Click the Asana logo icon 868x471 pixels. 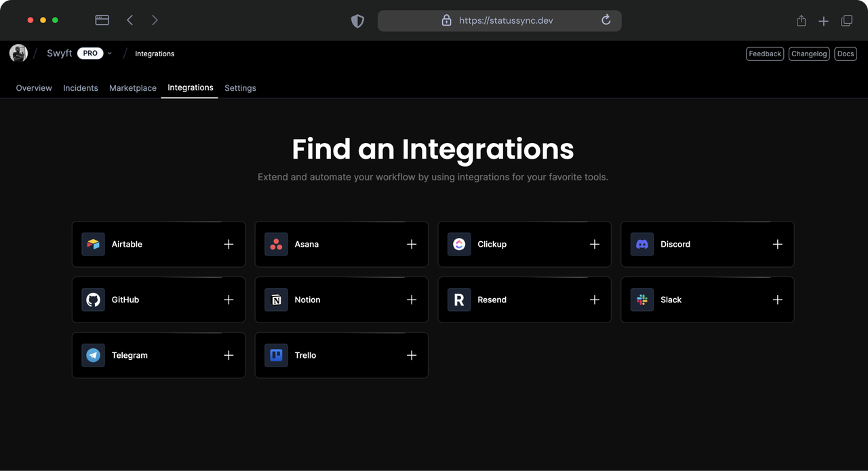tap(276, 244)
